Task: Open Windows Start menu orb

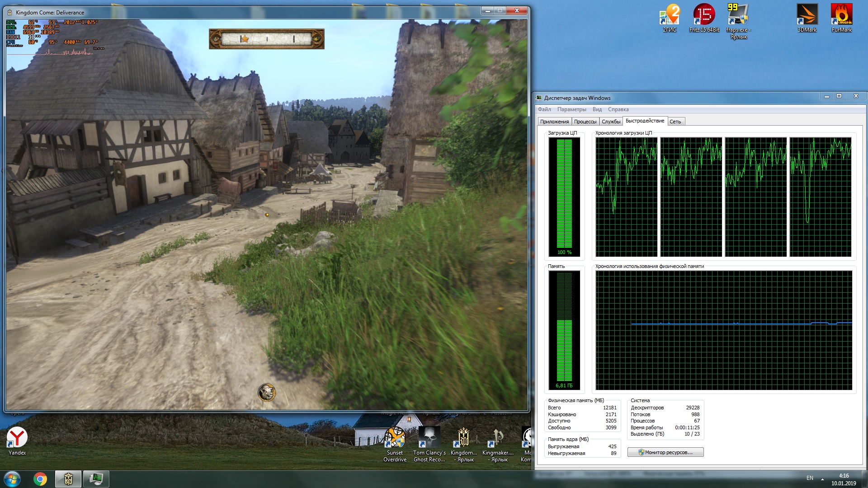Action: [12, 479]
